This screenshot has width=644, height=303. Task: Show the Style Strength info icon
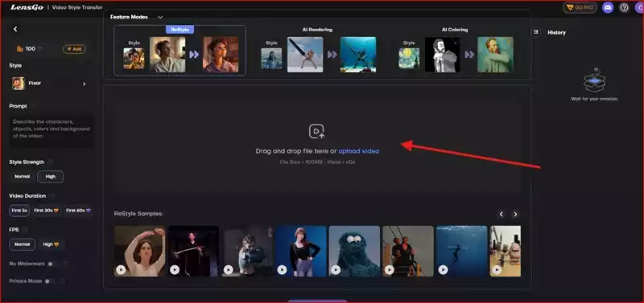click(51, 162)
